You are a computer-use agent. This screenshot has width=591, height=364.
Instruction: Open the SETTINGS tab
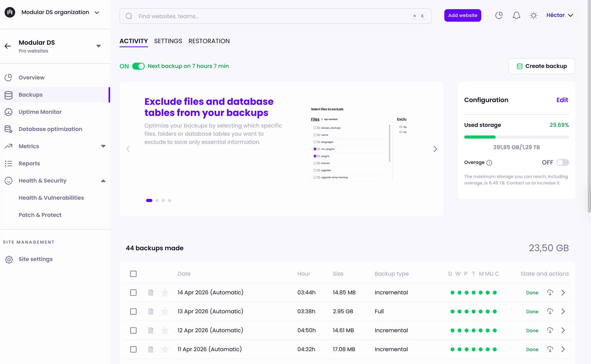point(168,41)
